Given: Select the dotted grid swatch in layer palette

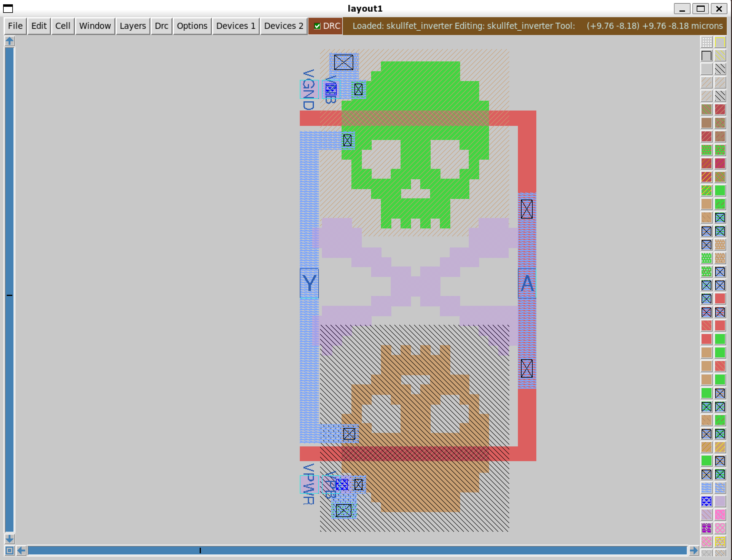Looking at the screenshot, I should pos(706,42).
